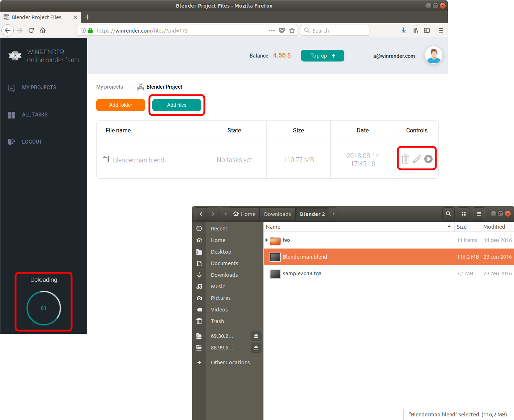Image resolution: width=514 pixels, height=420 pixels.
Task: Open Recent in file manager sidebar
Action: tap(219, 229)
